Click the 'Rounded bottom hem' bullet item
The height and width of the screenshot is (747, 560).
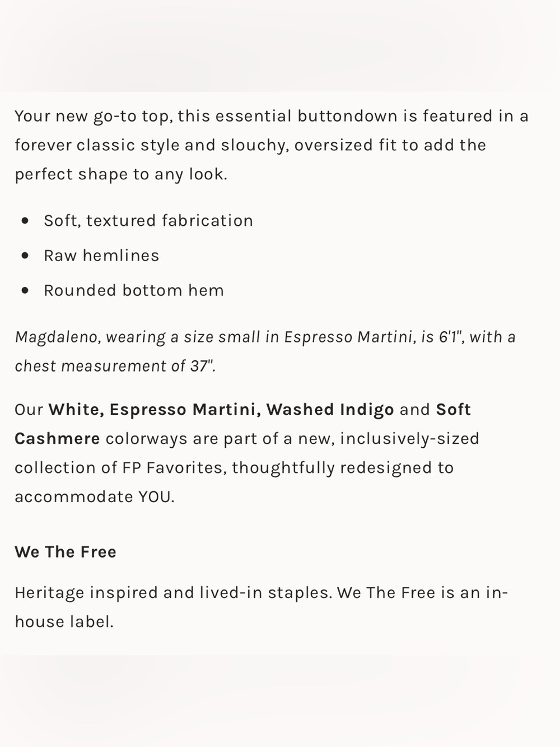click(134, 290)
